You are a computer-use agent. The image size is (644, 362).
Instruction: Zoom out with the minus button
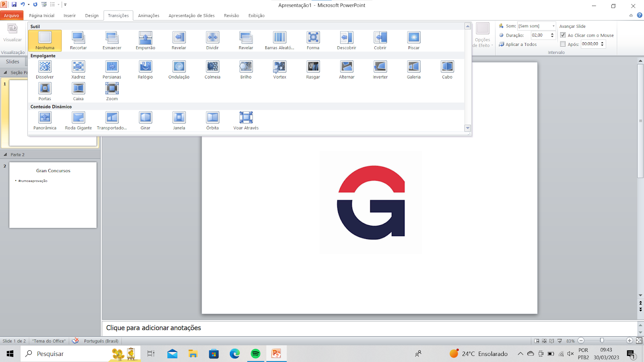(581, 341)
